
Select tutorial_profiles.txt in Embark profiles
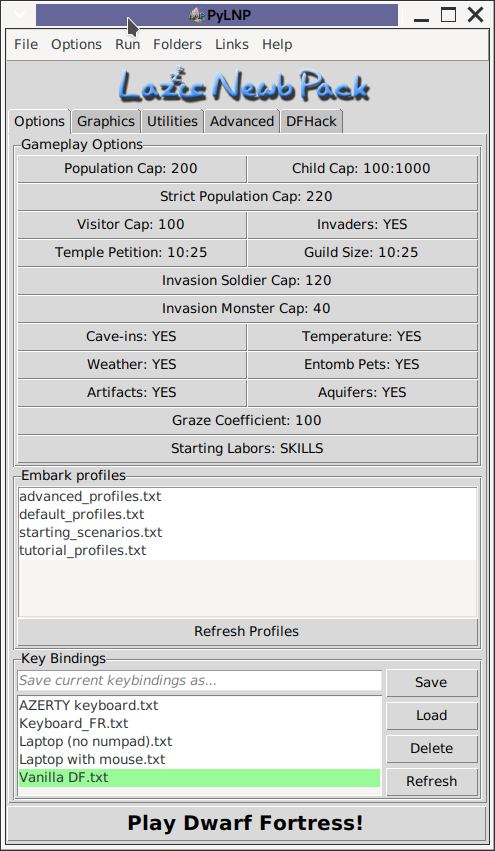(248, 550)
